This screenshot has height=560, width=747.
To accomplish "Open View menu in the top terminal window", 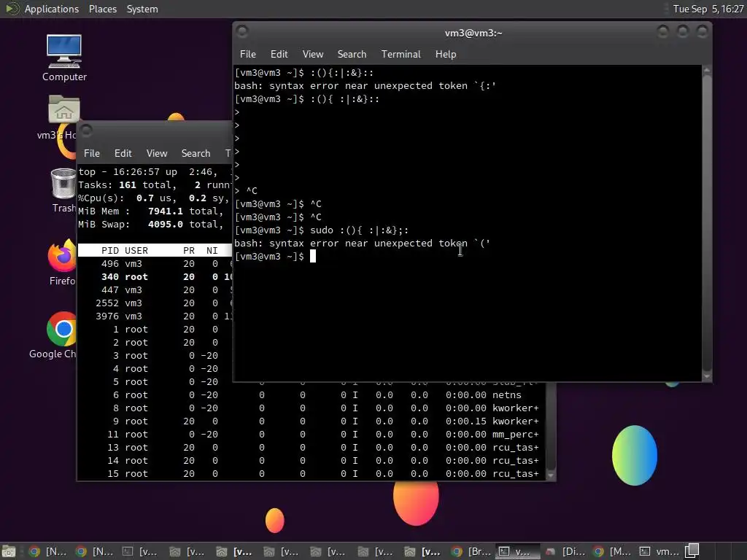I will pos(157,153).
